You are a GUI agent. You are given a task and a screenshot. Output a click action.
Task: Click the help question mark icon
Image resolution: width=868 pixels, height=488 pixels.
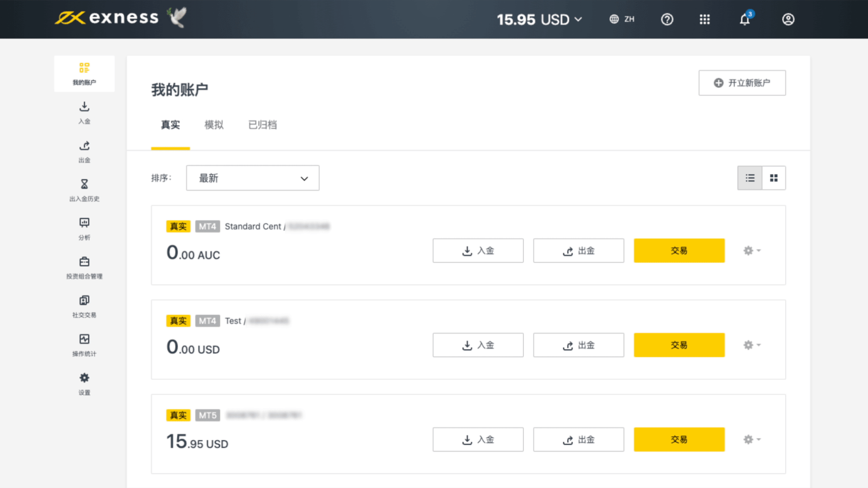pos(667,20)
